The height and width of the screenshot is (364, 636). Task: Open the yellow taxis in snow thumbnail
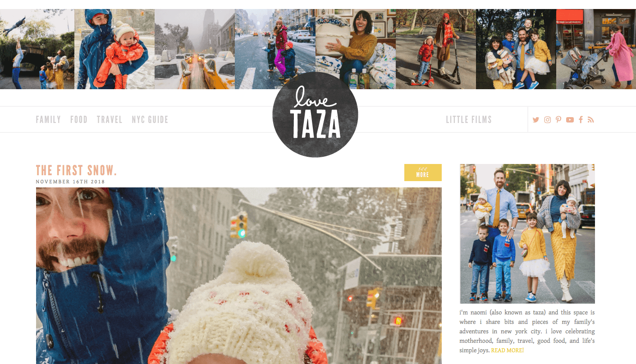(195, 49)
